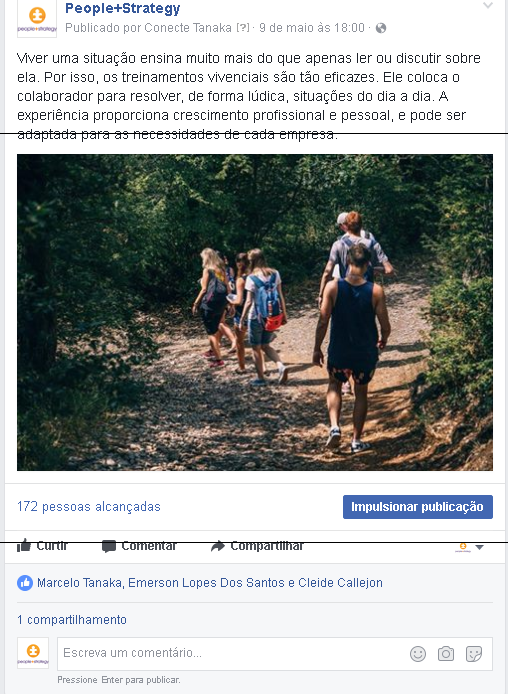Insert an emoji in the comment
The width and height of the screenshot is (508, 694).
pyautogui.click(x=418, y=654)
